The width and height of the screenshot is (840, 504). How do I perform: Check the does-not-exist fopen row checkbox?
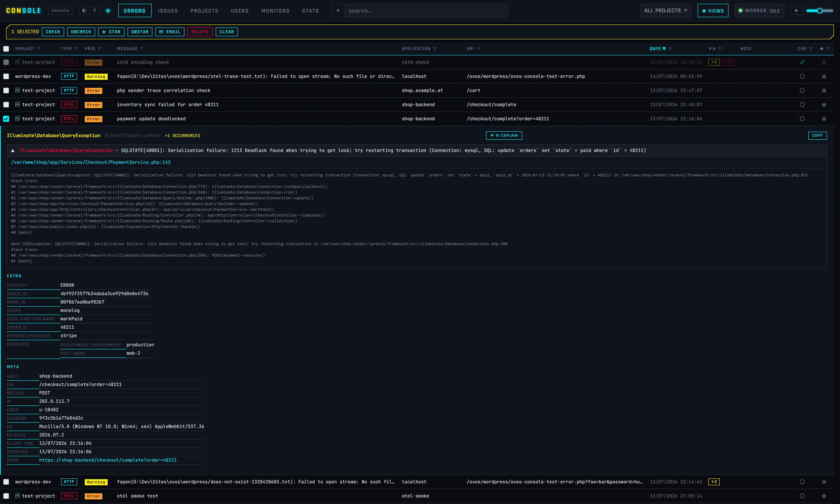6,482
